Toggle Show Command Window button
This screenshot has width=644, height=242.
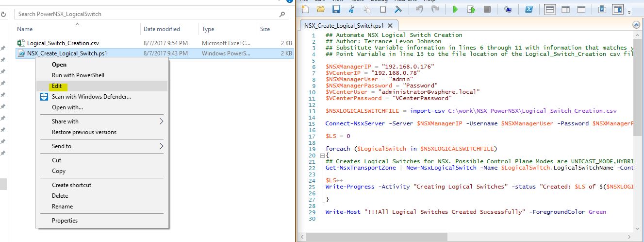pyautogui.click(x=602, y=9)
